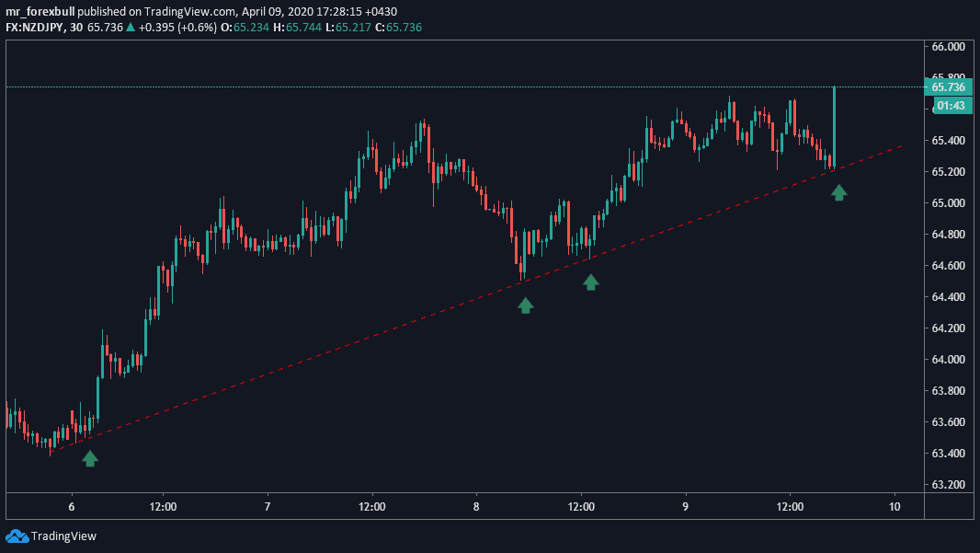Click date label 7 on the time axis
The width and height of the screenshot is (980, 553).
pyautogui.click(x=268, y=506)
